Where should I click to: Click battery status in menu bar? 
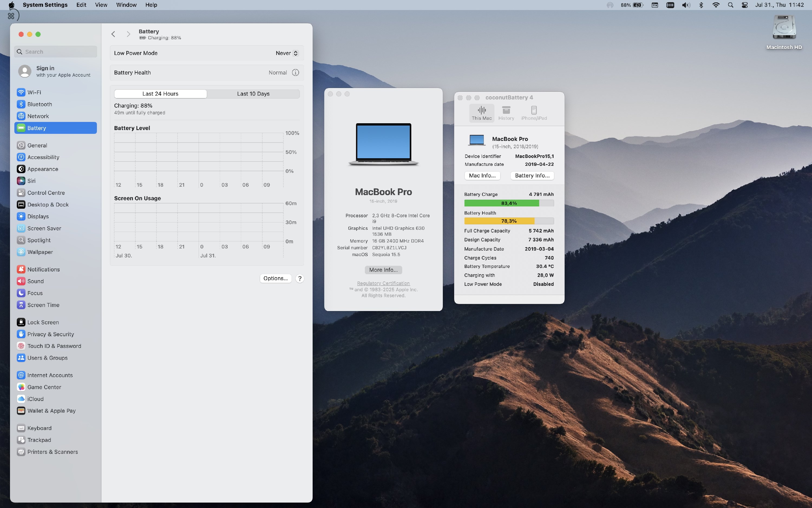click(x=632, y=5)
